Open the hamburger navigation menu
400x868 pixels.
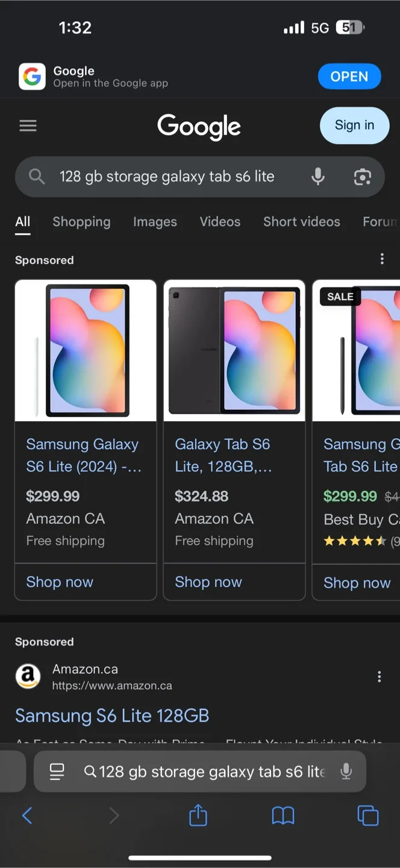point(28,125)
